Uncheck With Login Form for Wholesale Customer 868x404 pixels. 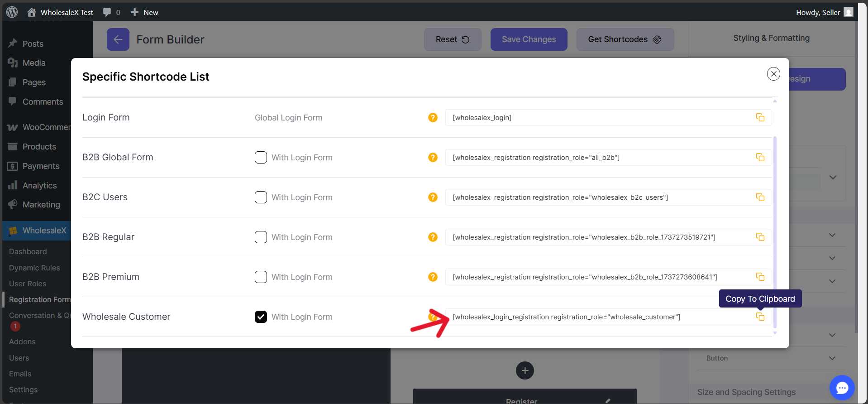(261, 317)
